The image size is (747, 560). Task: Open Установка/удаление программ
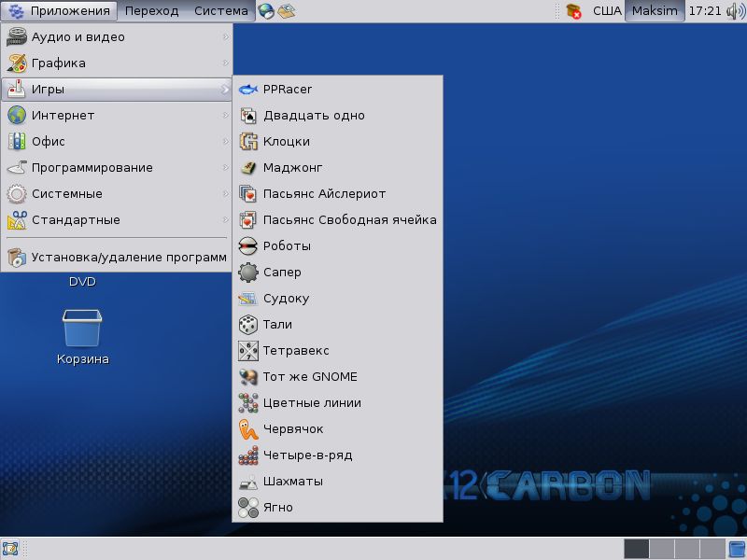pos(116,258)
